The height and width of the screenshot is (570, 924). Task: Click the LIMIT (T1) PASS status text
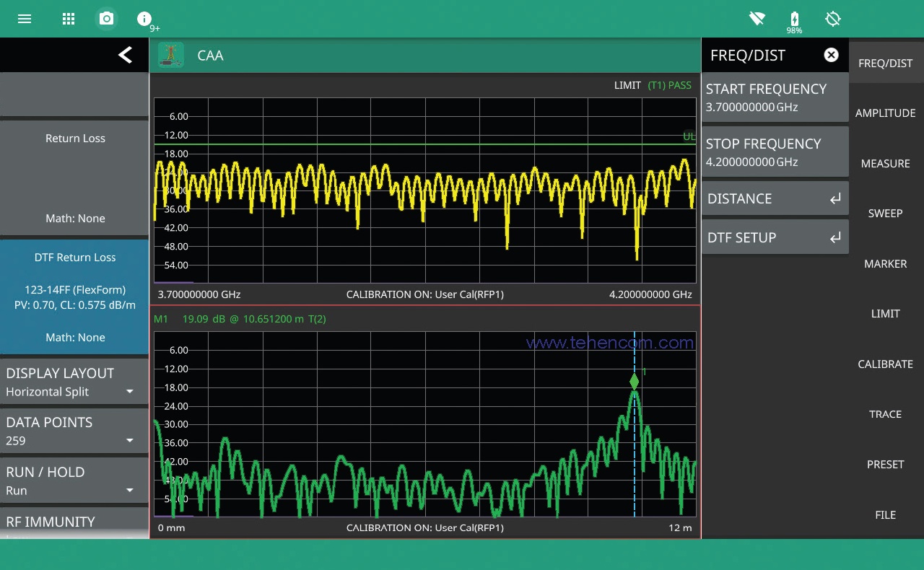(x=653, y=85)
